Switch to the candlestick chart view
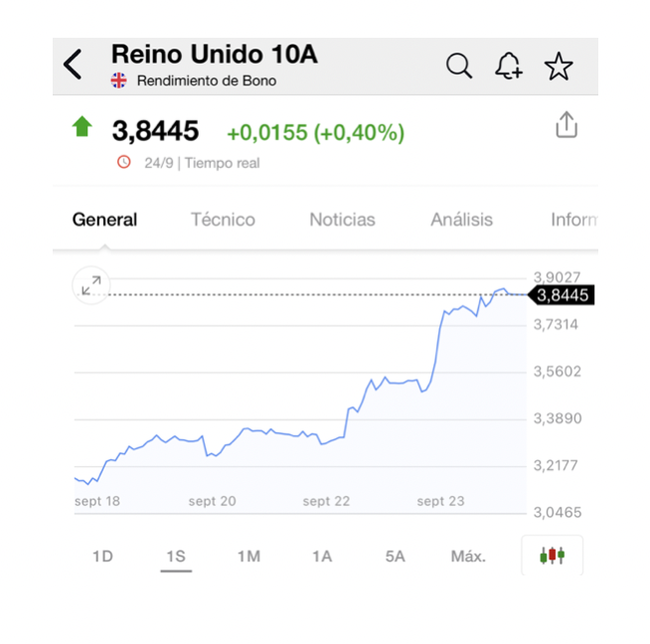This screenshot has height=644, width=650. click(553, 556)
